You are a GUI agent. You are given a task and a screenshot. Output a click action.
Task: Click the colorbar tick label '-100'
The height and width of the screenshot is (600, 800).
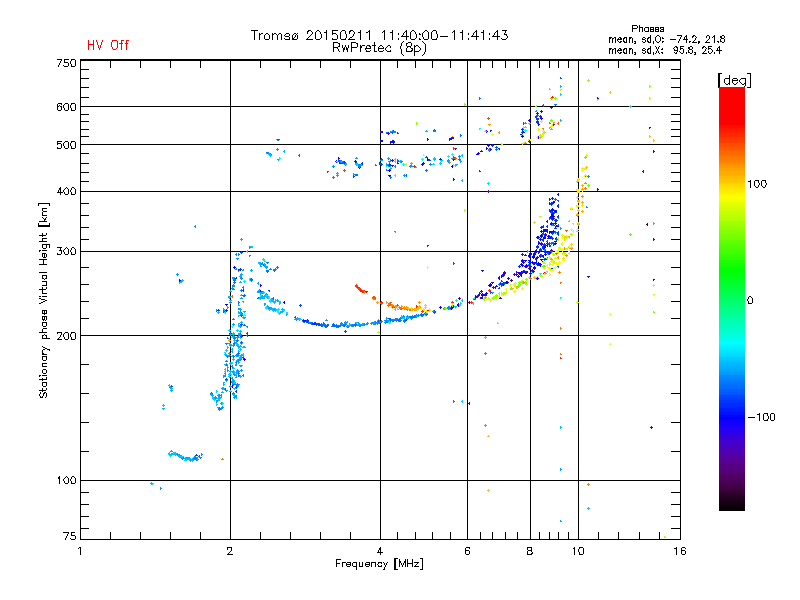coord(761,417)
